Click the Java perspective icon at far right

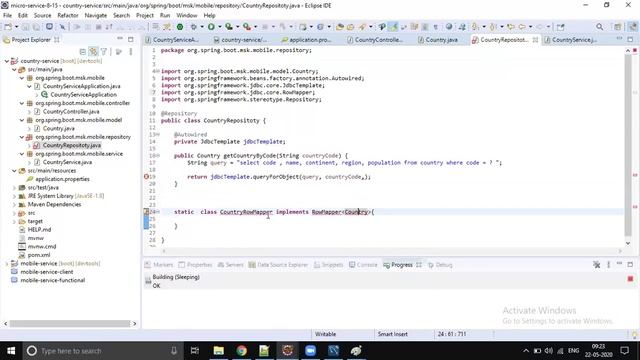tap(632, 27)
